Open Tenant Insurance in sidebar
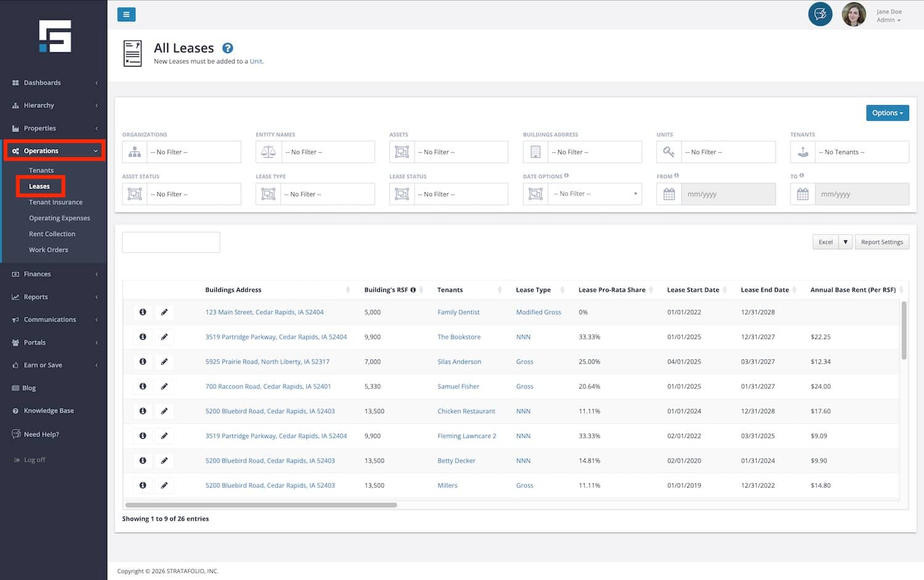This screenshot has width=924, height=580. click(x=55, y=202)
